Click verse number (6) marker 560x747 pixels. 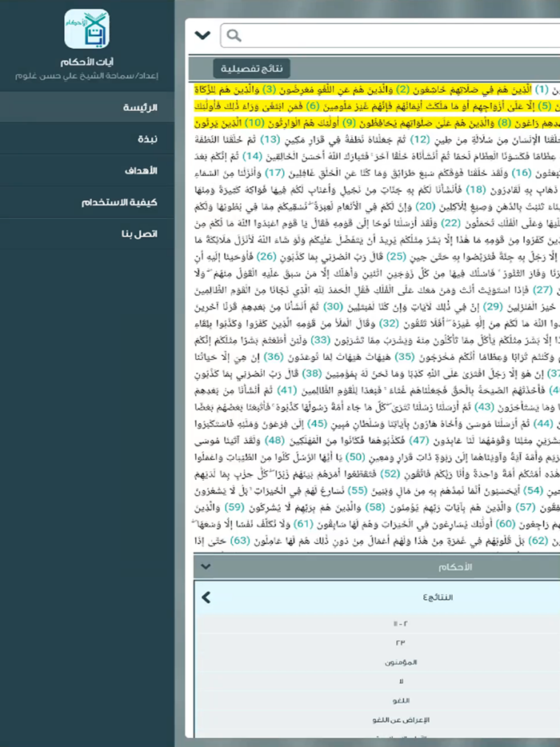point(312,106)
